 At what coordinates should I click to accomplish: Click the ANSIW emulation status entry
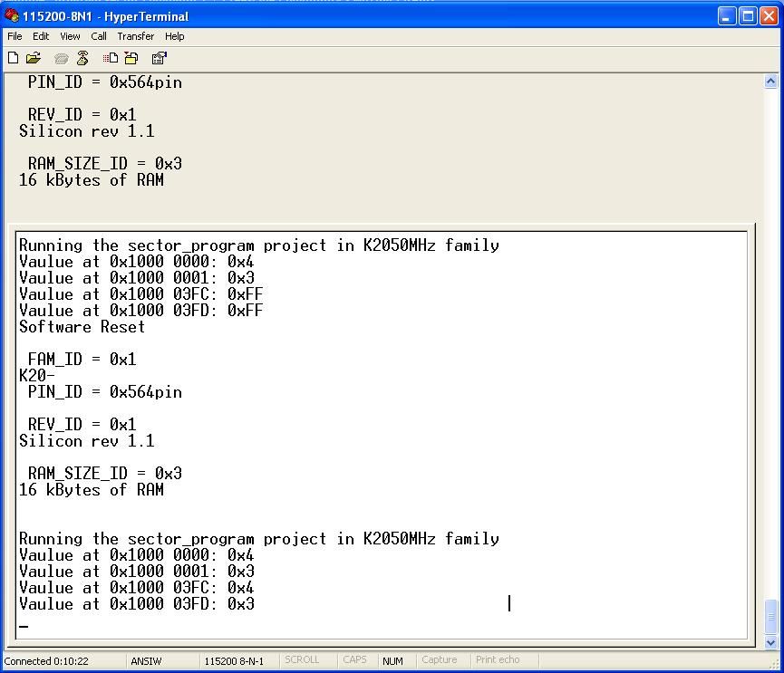pyautogui.click(x=146, y=660)
